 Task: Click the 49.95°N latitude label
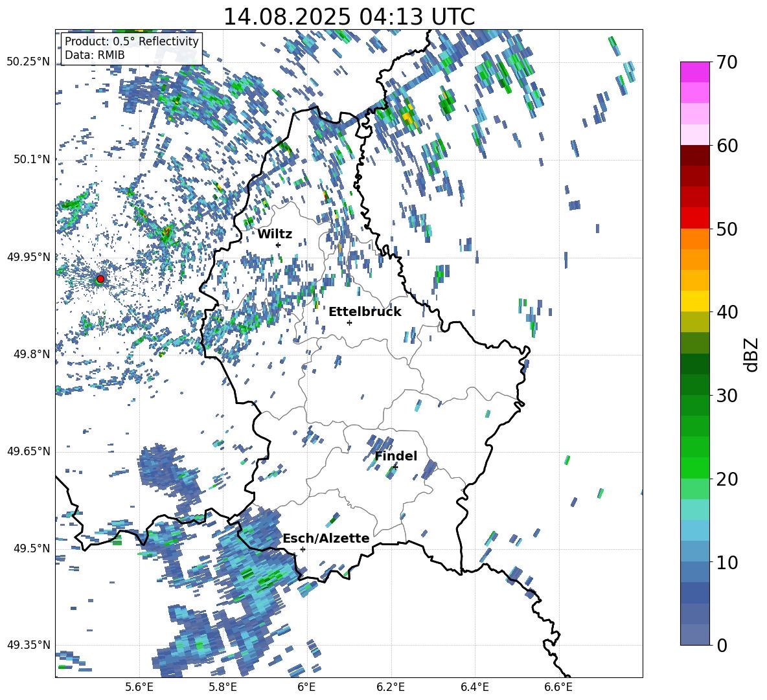pos(29,257)
